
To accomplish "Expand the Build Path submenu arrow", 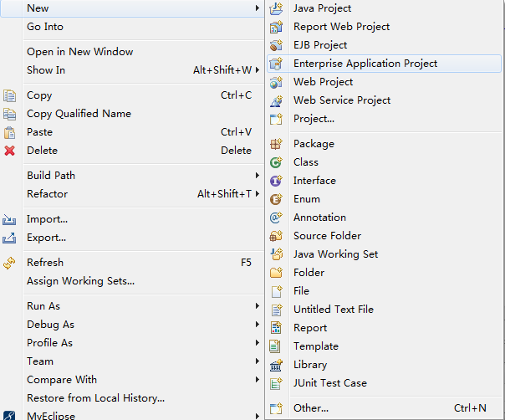I will [x=257, y=176].
